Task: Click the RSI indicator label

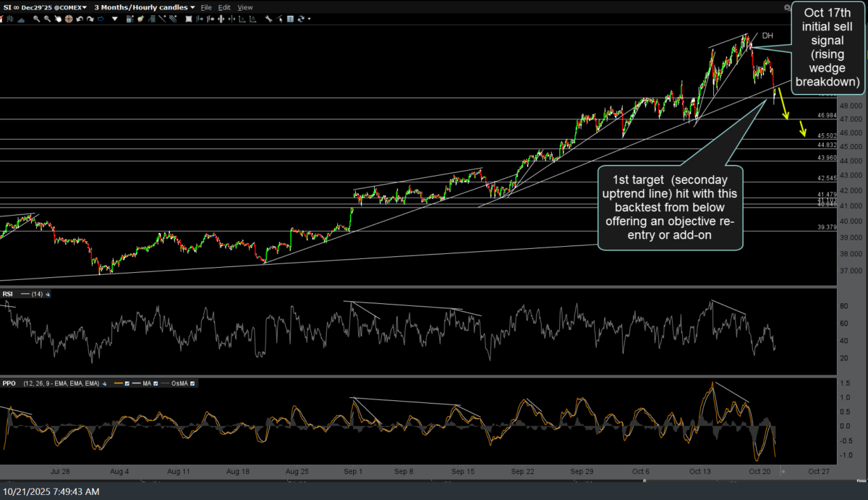Action: [x=8, y=295]
